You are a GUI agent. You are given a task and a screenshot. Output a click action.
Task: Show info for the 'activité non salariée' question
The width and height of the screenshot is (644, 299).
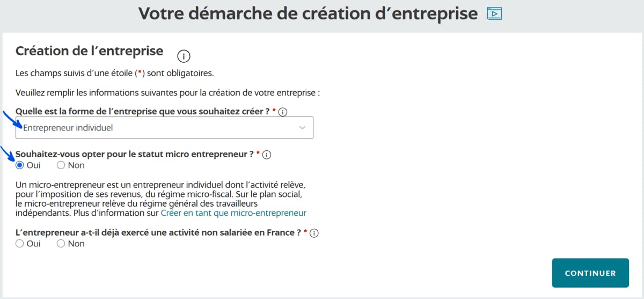tap(314, 233)
